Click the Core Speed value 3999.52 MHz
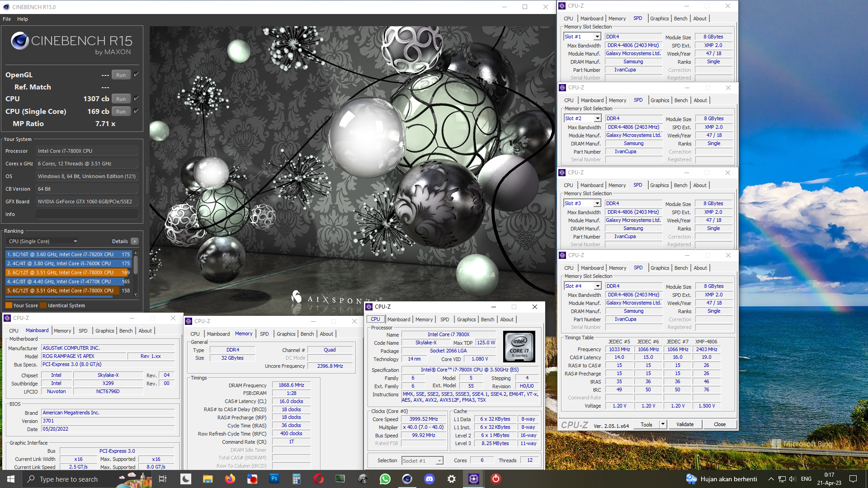 (x=424, y=419)
